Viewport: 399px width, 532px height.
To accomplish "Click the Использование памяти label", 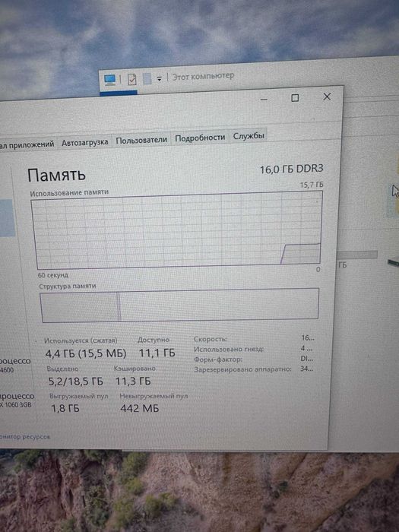I will pos(69,193).
